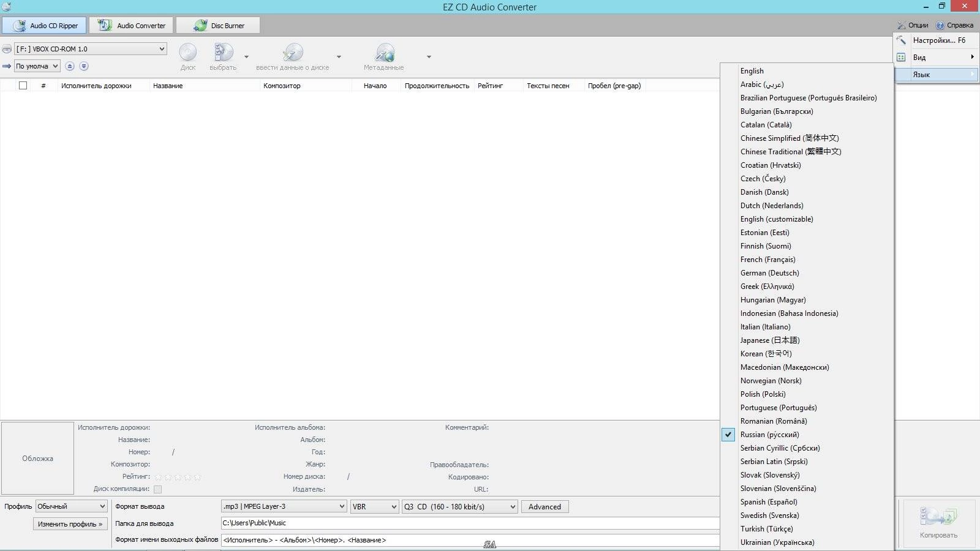Screen dimensions: 980x551
Task: Click the Диск disc icon
Action: click(188, 57)
